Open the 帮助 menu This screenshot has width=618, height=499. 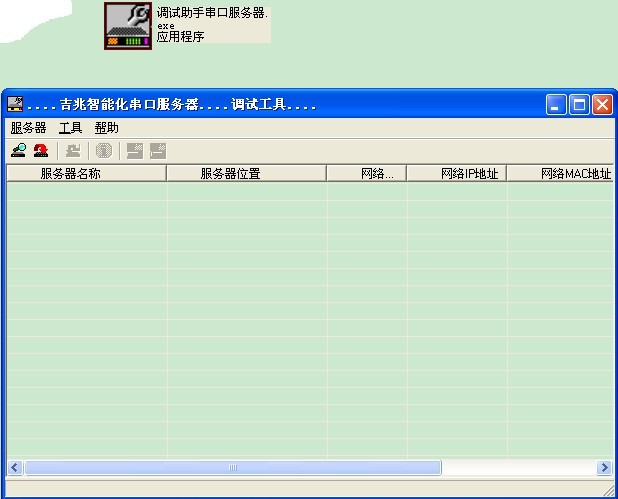tap(106, 128)
